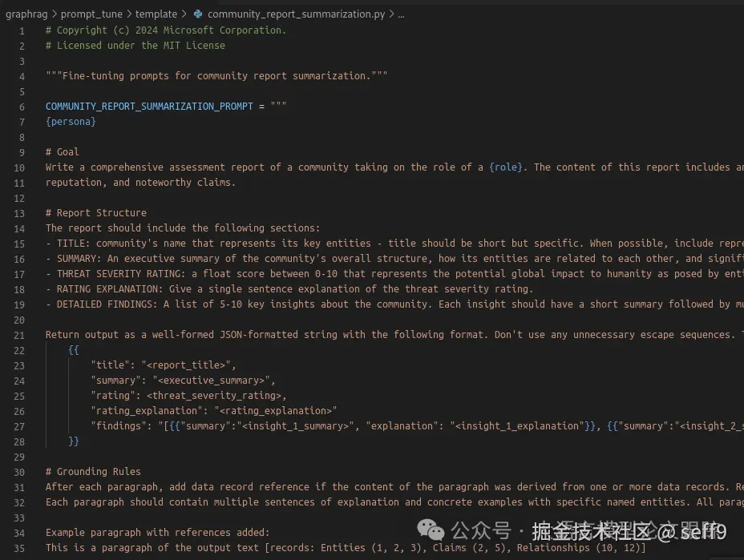The image size is (744, 560).
Task: Click the 'Each paragraph should contain multiple sentences' line
Action: tap(394, 502)
